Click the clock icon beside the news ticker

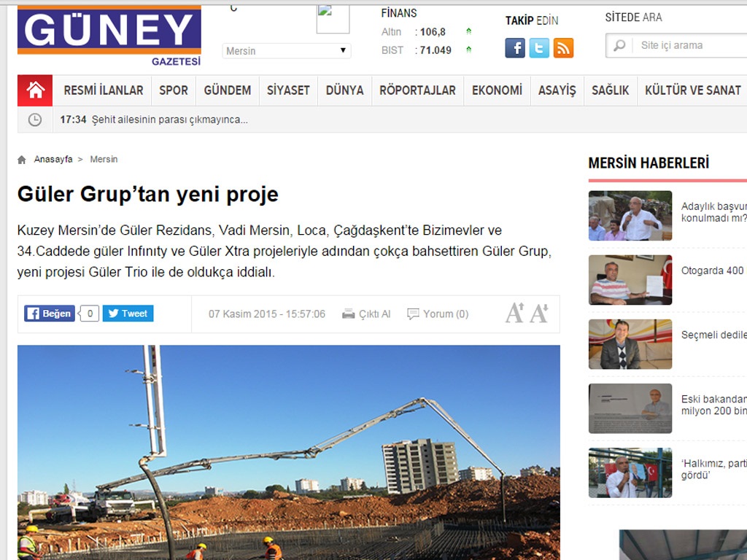coord(35,120)
